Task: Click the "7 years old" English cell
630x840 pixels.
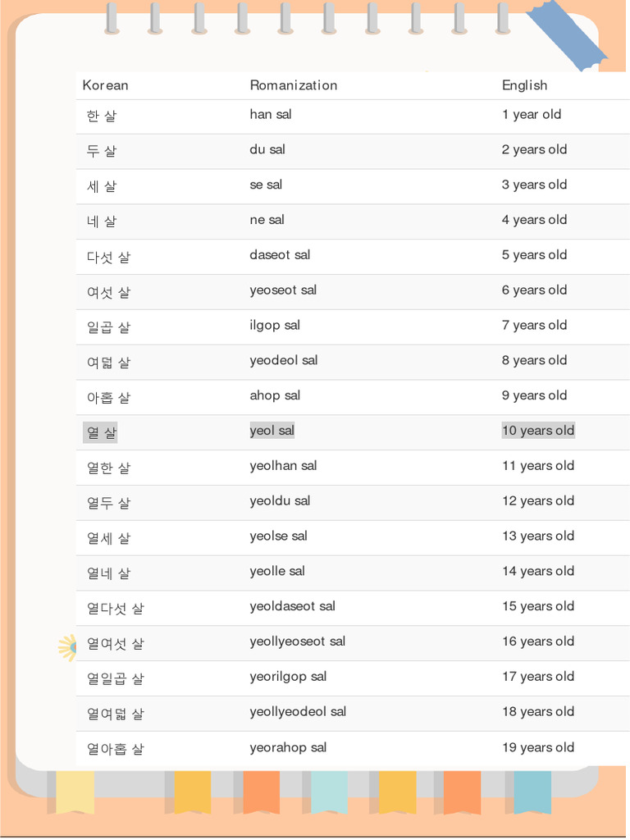Action: pos(534,325)
